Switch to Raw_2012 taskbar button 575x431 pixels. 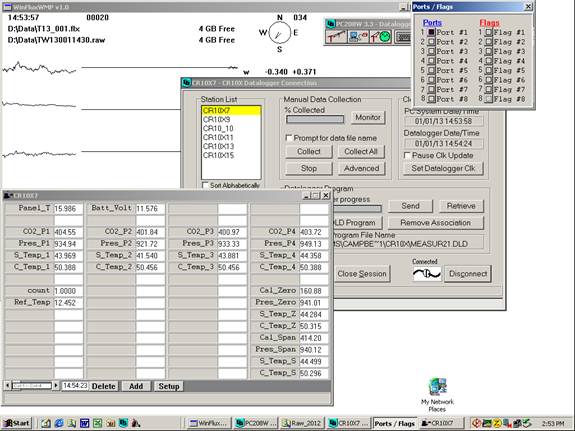302,423
